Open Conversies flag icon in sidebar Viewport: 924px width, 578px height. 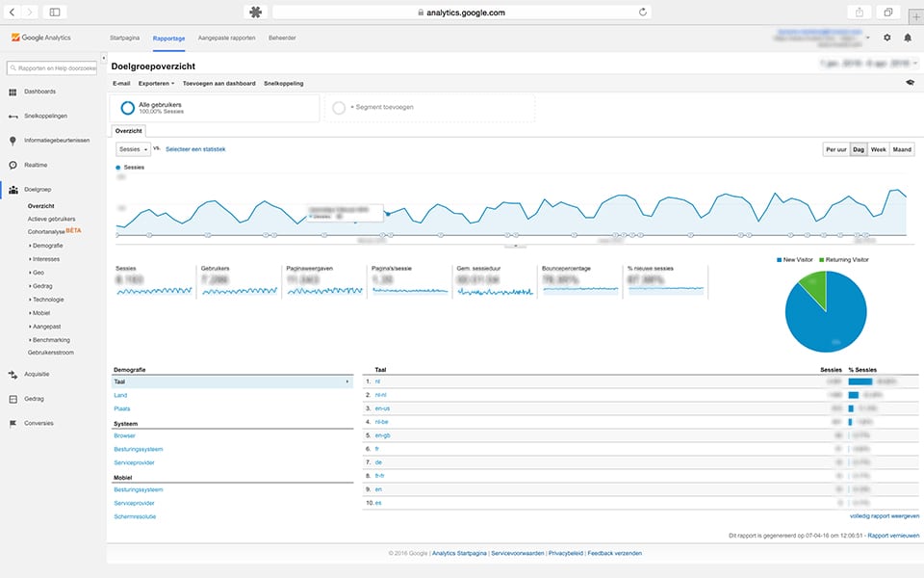[13, 423]
